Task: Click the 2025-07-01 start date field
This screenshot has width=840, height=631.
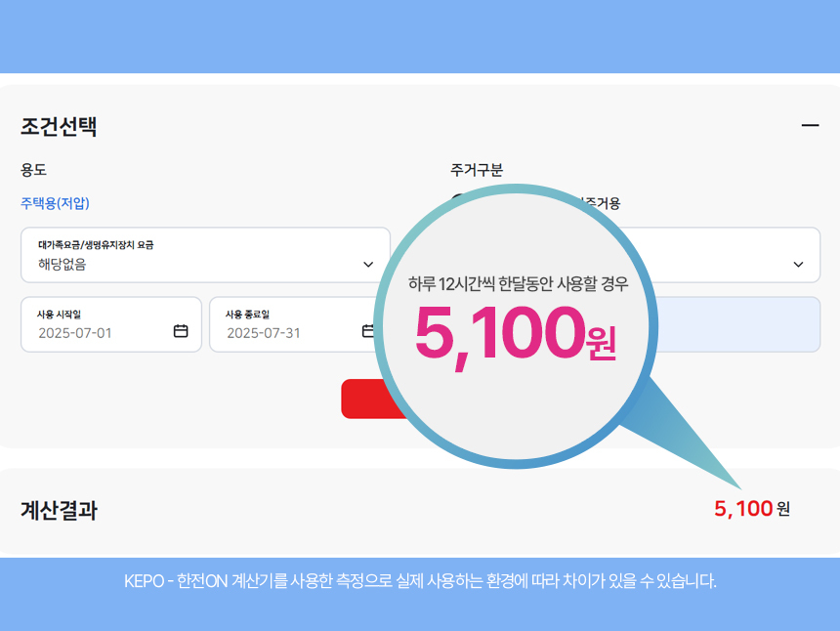Action: point(75,332)
